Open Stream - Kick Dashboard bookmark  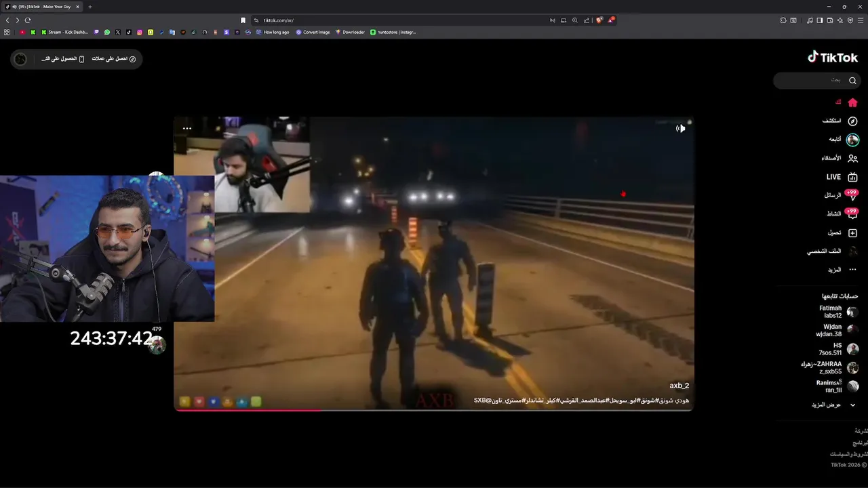click(64, 32)
